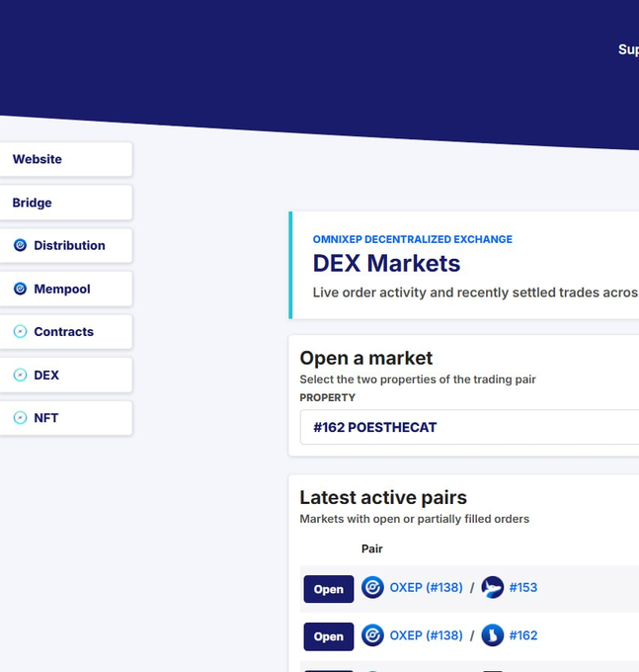Click the DEX Markets heading
639x672 pixels.
pos(386,263)
